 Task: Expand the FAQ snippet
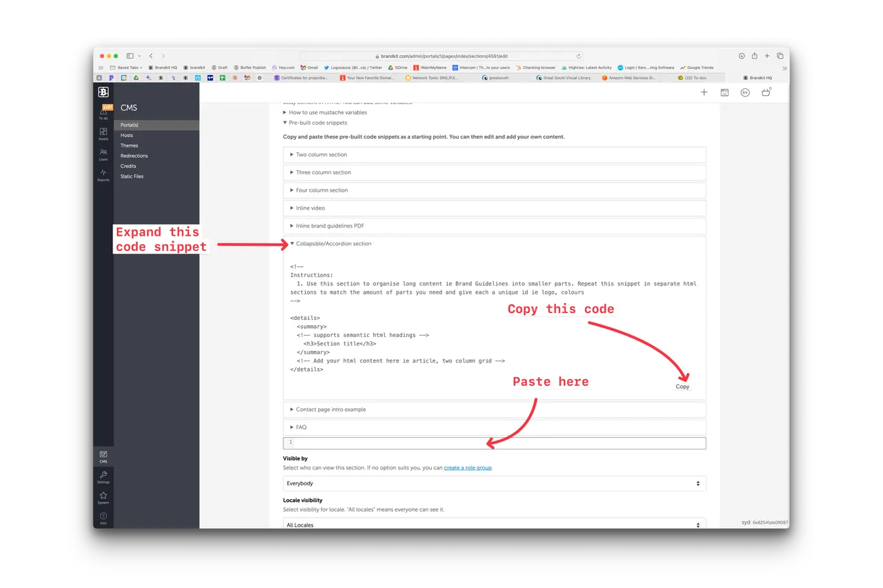click(301, 427)
